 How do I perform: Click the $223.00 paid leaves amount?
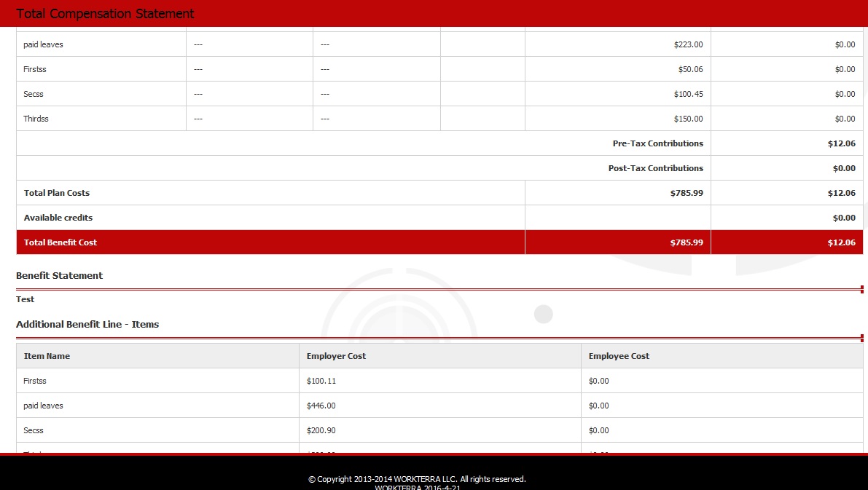(688, 44)
